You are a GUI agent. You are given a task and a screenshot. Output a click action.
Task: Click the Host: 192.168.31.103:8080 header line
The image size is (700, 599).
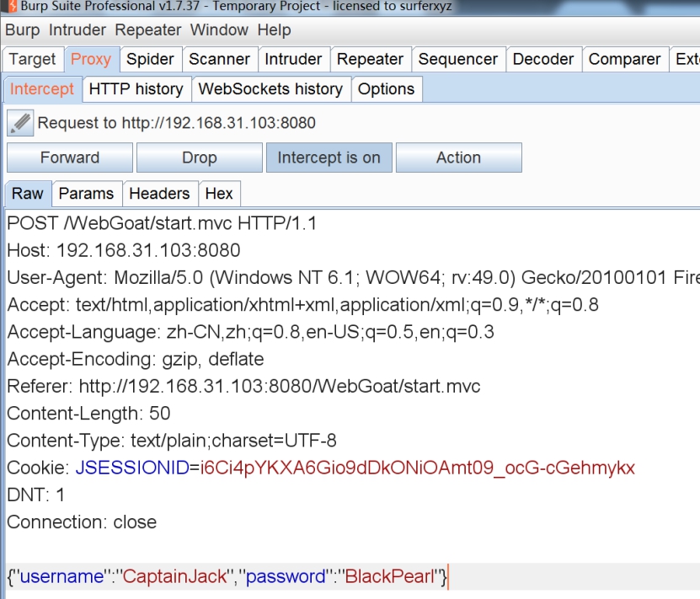(x=124, y=250)
